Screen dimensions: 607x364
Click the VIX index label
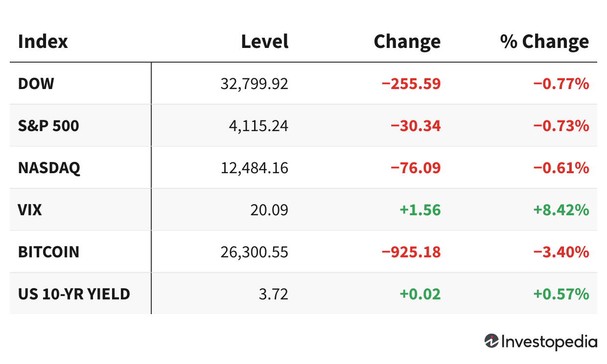pos(30,210)
